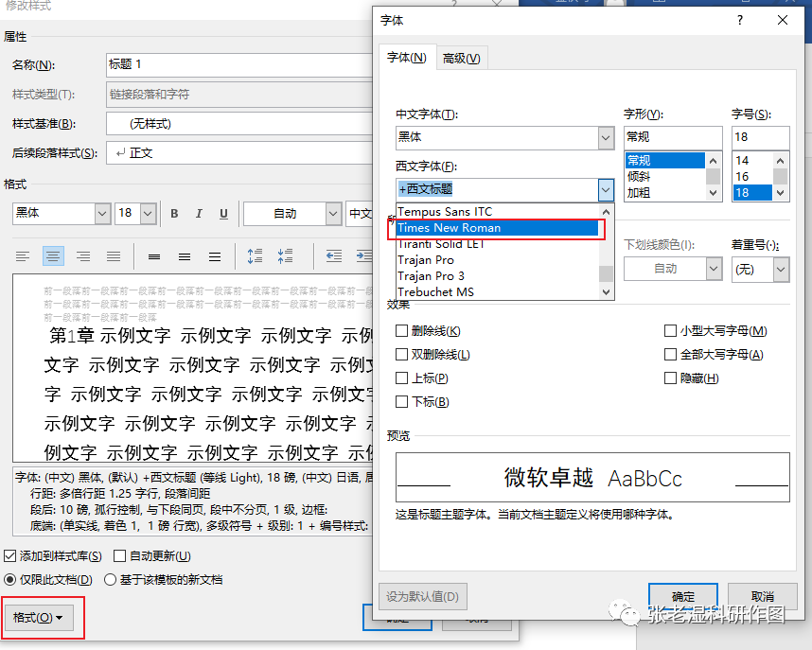Click 确定 in 字体 dialog
812x650 pixels.
(683, 597)
